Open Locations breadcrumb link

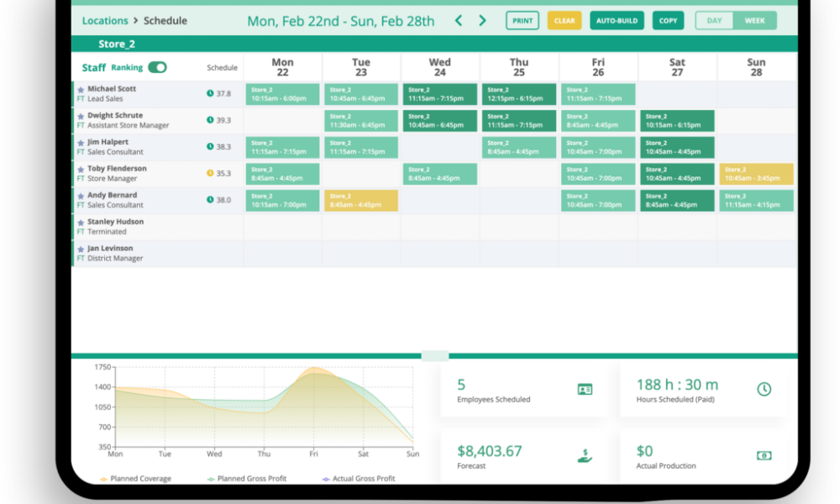105,20
